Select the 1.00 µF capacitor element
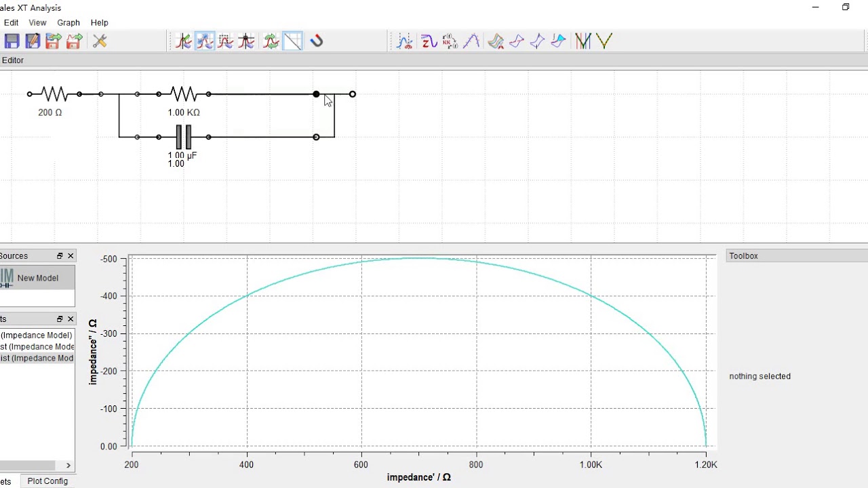Image resolution: width=868 pixels, height=488 pixels. pos(183,137)
